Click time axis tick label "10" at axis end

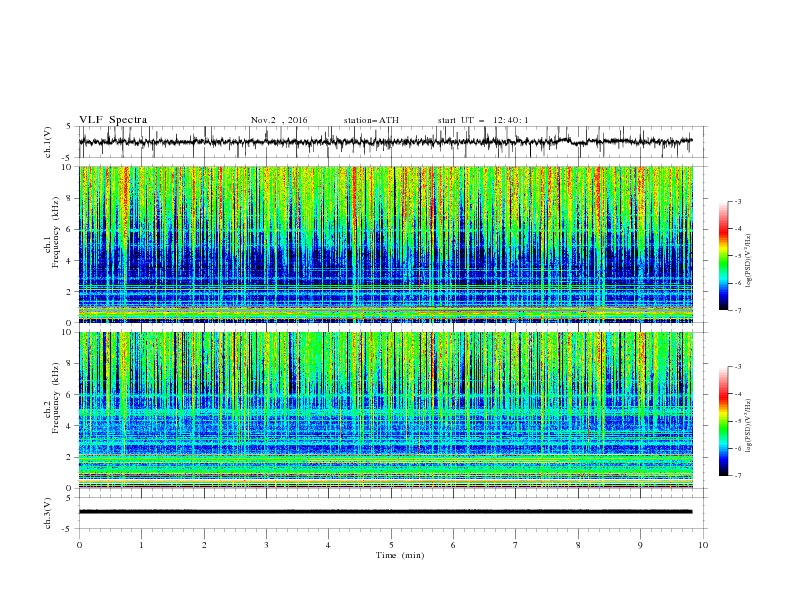(703, 545)
